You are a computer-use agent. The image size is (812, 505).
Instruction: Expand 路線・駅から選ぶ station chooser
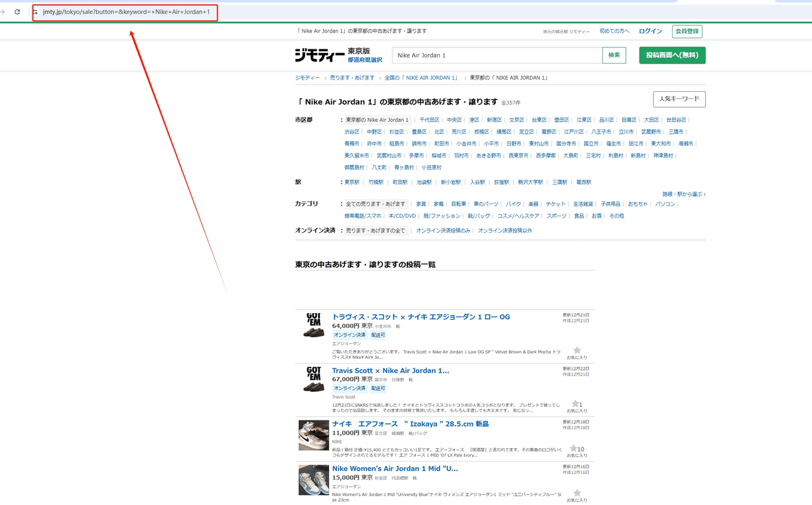[683, 194]
